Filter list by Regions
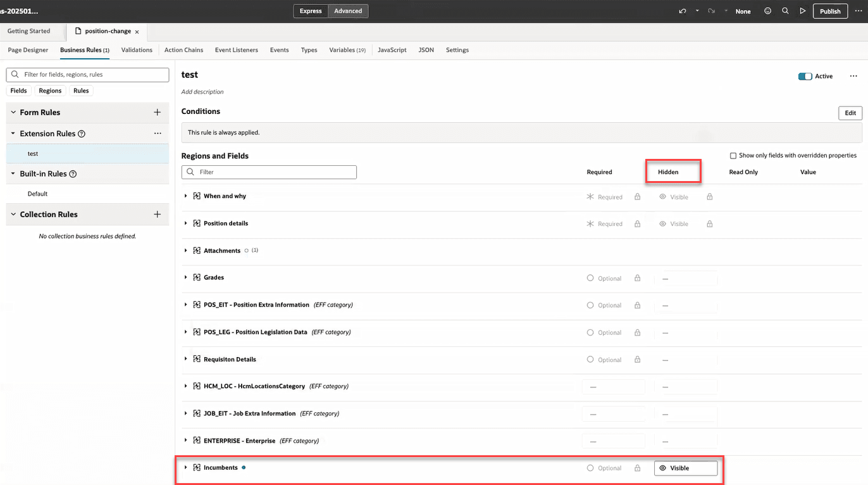Screen dimensions: 868x485 [x=50, y=91]
